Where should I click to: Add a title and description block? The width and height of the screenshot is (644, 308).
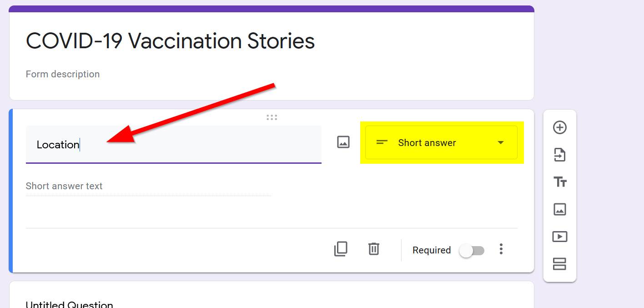[559, 182]
